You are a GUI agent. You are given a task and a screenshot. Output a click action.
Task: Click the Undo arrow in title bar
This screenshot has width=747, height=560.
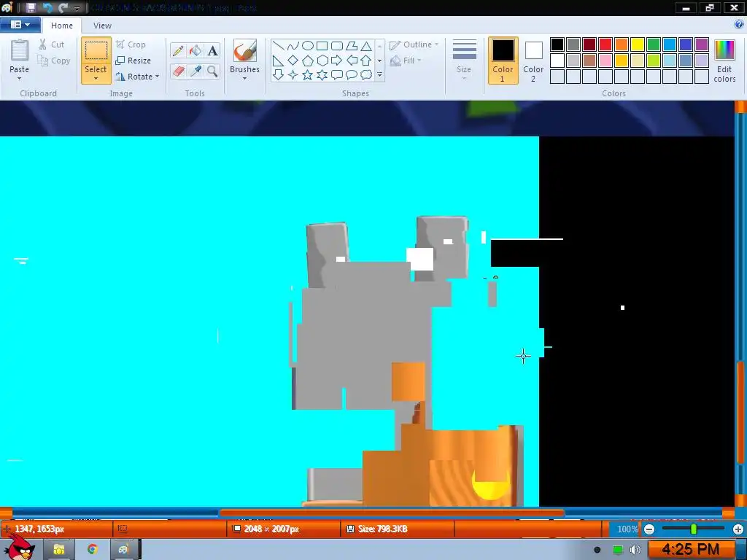click(47, 7)
